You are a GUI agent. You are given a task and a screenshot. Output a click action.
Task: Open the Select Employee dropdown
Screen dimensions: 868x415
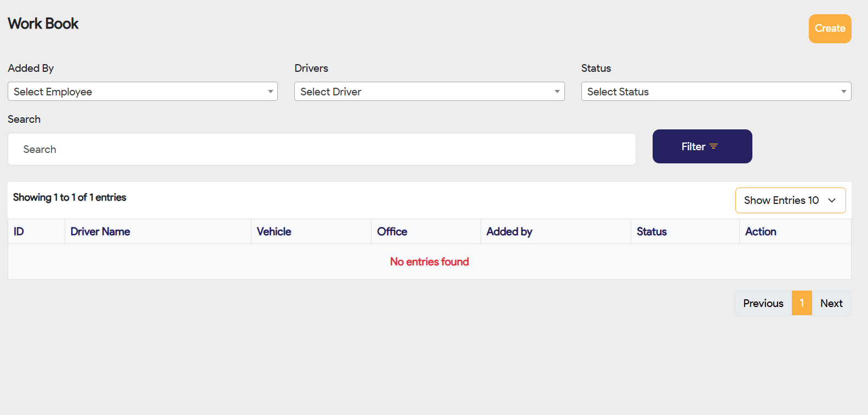coord(142,92)
